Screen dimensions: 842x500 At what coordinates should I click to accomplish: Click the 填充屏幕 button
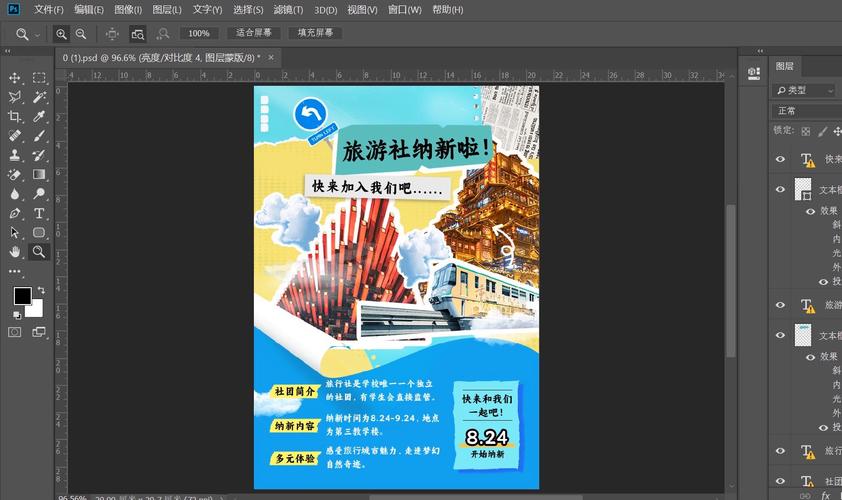(315, 33)
